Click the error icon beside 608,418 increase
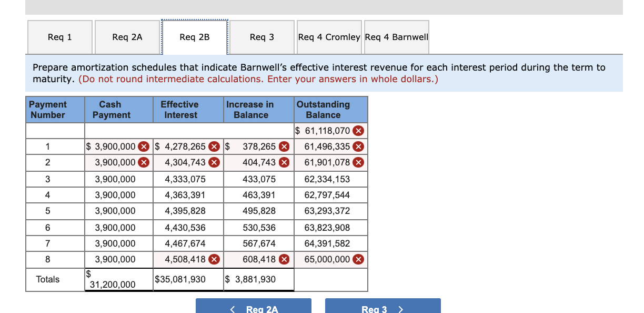 pos(283,259)
